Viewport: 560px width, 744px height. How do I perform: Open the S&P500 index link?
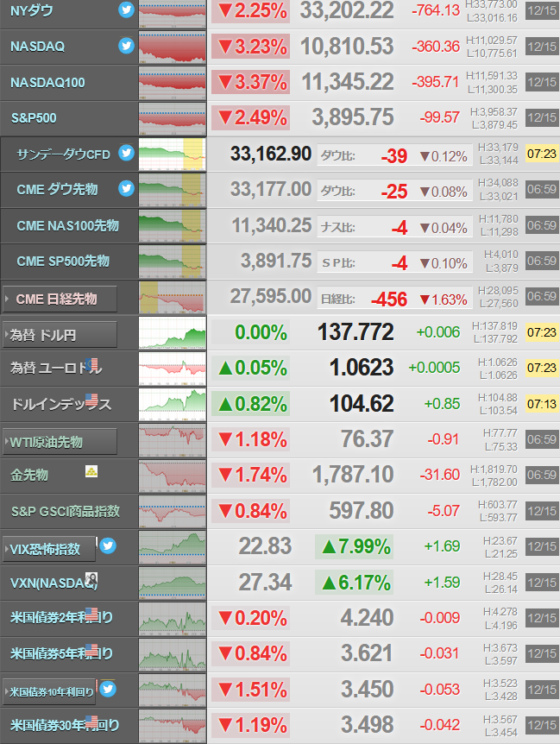pos(34,117)
